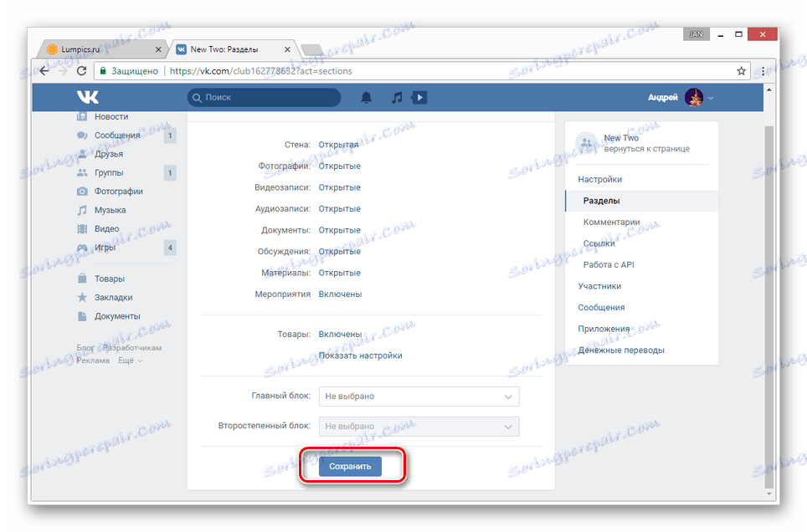Click вернуться к странице link
Image resolution: width=807 pixels, height=532 pixels.
click(646, 149)
